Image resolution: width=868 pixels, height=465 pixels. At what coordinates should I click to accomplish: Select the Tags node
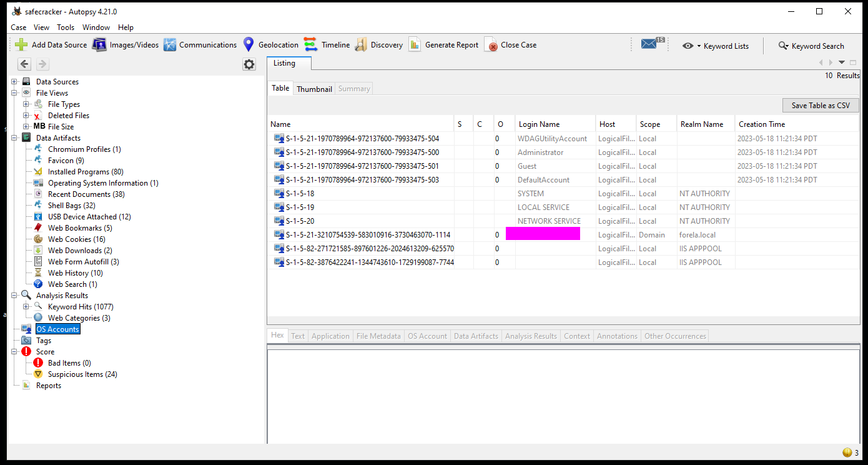(43, 341)
